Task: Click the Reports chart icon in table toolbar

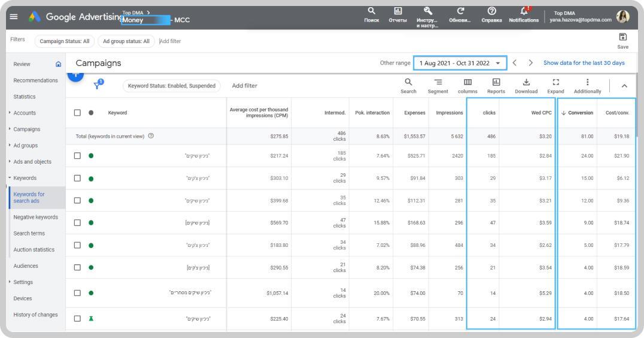Action: click(x=496, y=82)
